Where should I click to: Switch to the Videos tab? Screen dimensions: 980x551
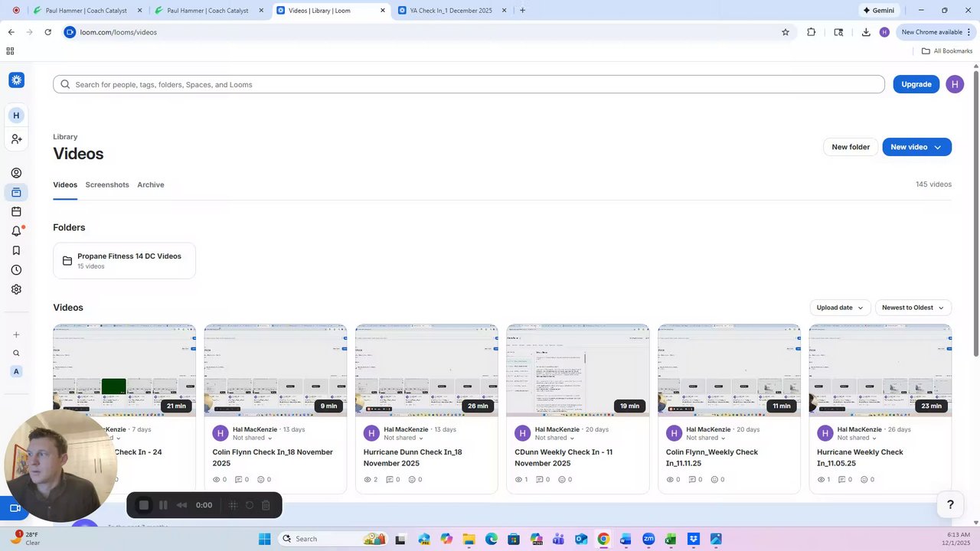[x=65, y=184]
